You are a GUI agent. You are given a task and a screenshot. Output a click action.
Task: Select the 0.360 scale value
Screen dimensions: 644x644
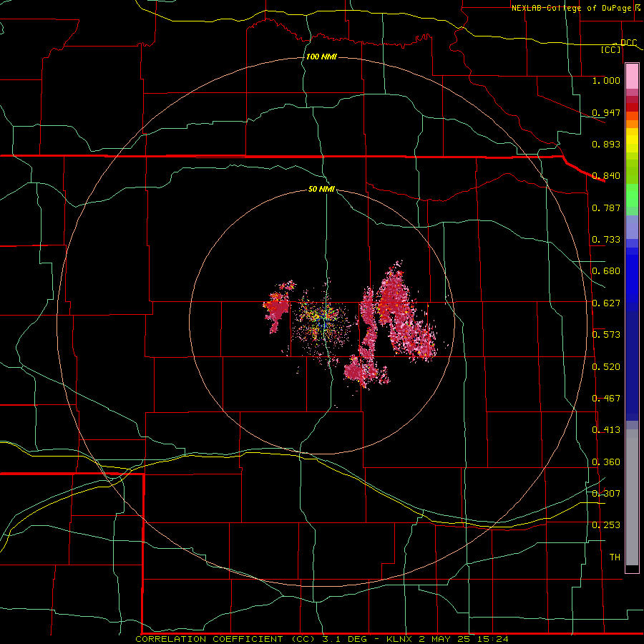pos(606,462)
